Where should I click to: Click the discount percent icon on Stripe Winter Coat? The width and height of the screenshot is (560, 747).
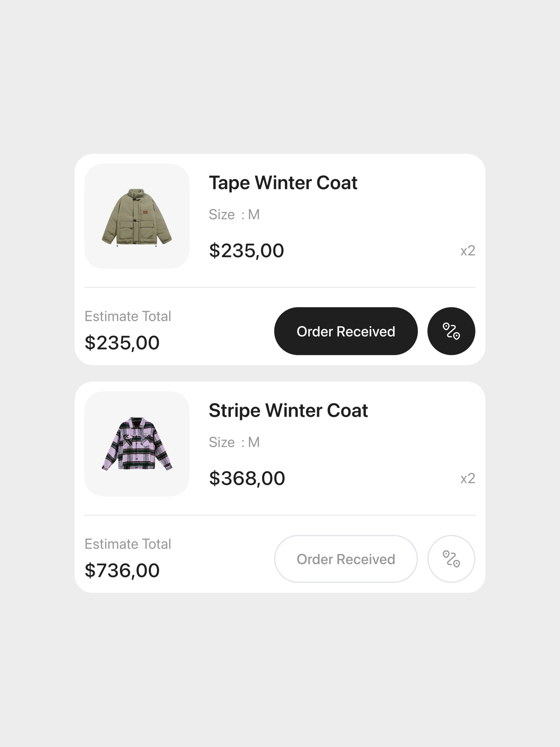click(x=451, y=559)
